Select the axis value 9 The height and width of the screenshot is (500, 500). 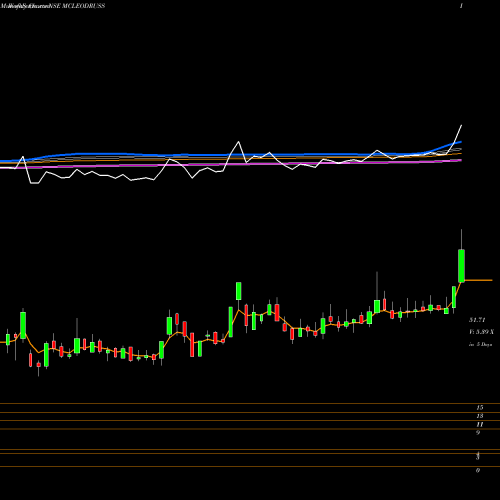point(478,433)
